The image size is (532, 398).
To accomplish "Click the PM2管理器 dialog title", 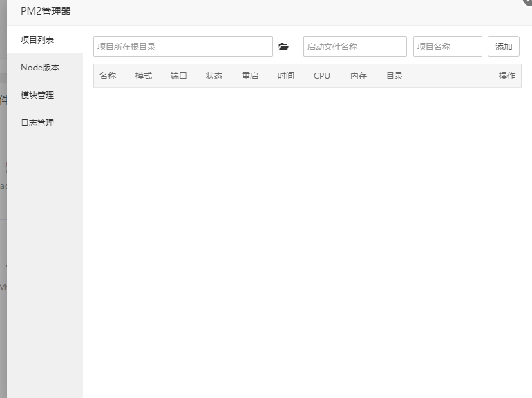I will [46, 11].
